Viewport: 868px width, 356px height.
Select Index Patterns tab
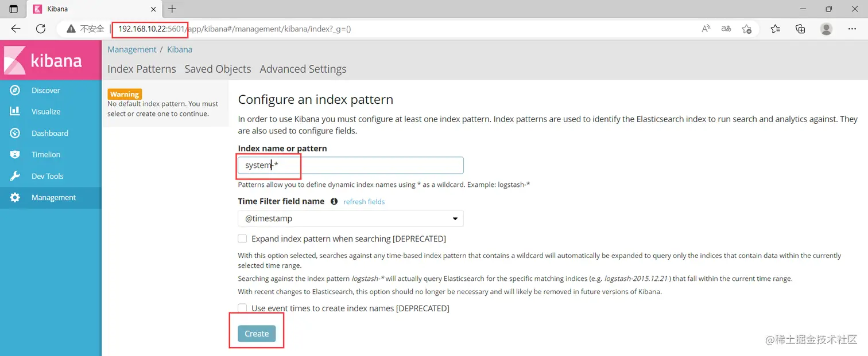pos(141,69)
